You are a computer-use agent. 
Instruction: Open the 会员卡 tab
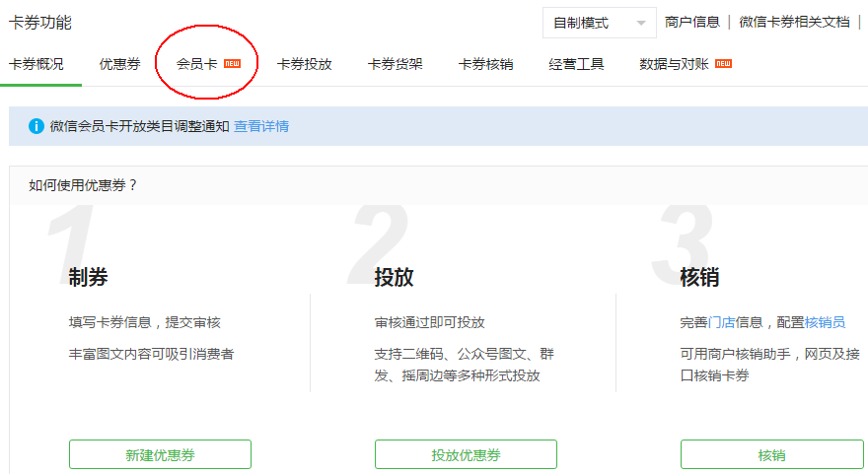pyautogui.click(x=196, y=64)
